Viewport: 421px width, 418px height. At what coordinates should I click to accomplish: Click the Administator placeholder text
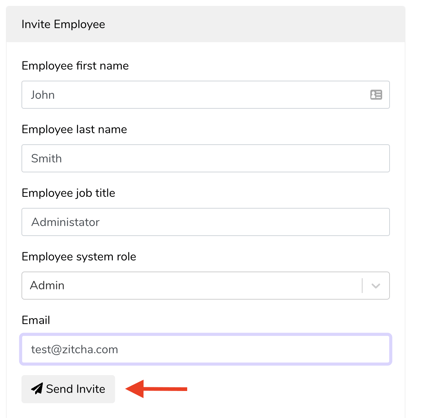(x=65, y=222)
